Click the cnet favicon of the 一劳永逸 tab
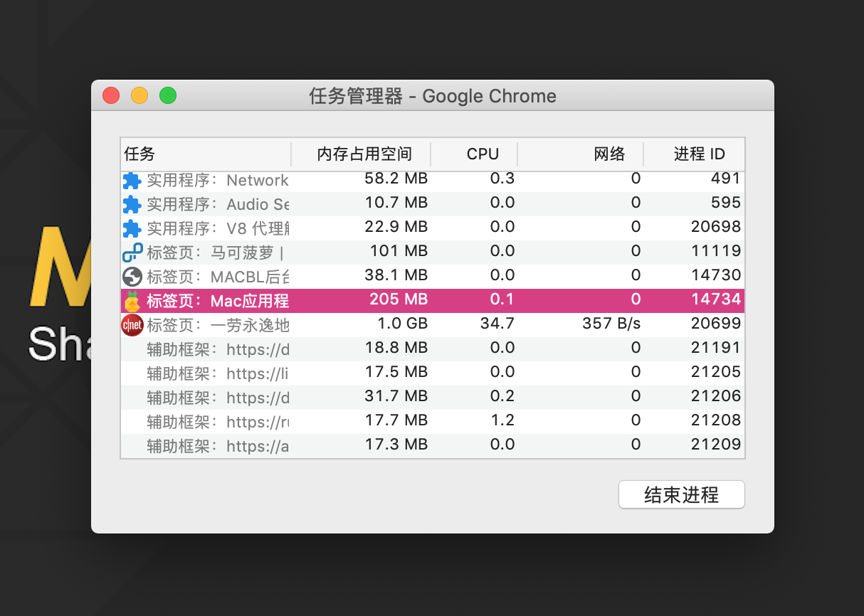Viewport: 864px width, 616px height. [132, 326]
